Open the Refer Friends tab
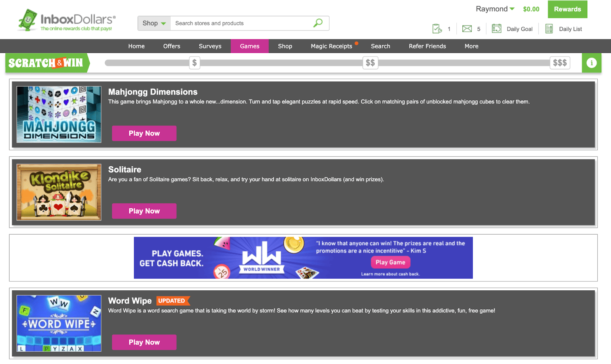Image resolution: width=611 pixels, height=364 pixels. click(x=427, y=46)
